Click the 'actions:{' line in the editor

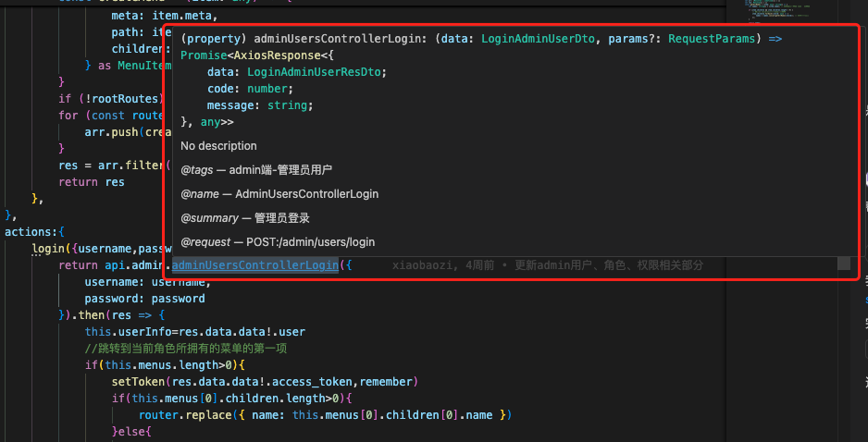(x=34, y=232)
